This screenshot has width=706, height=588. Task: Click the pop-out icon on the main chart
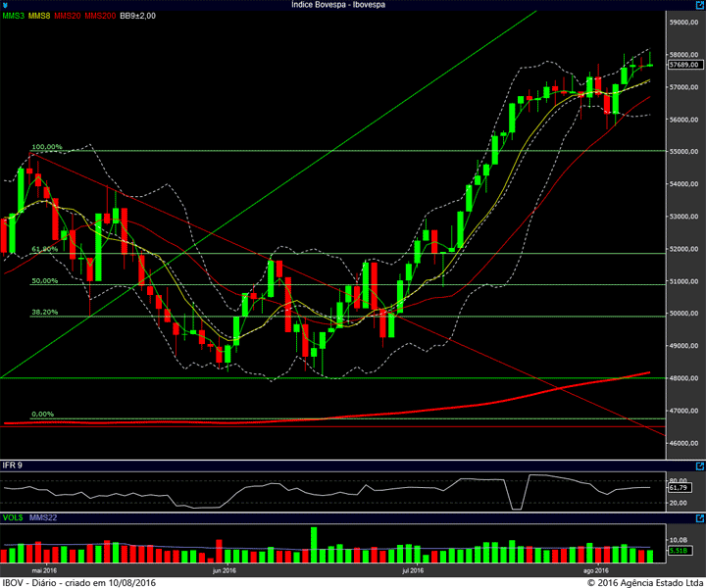click(x=700, y=6)
